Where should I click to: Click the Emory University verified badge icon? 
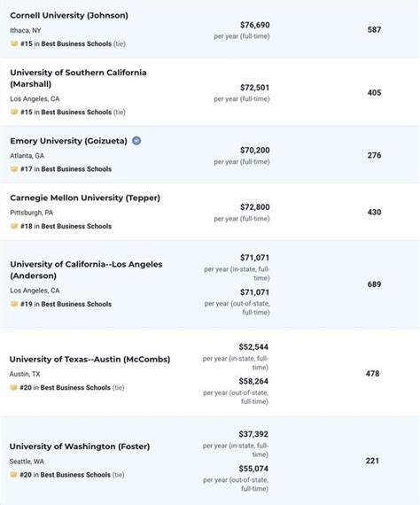tap(136, 141)
